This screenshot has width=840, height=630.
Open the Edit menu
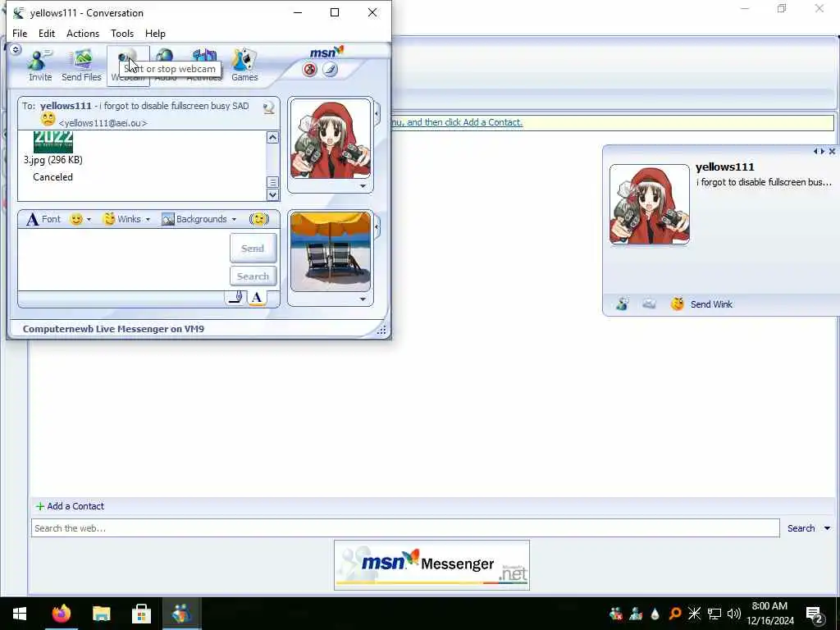[x=47, y=33]
